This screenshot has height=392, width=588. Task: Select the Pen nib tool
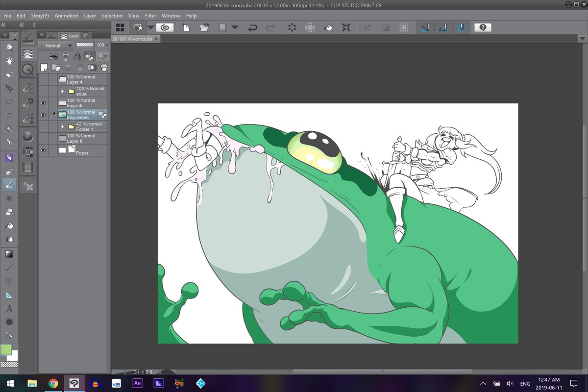9,142
